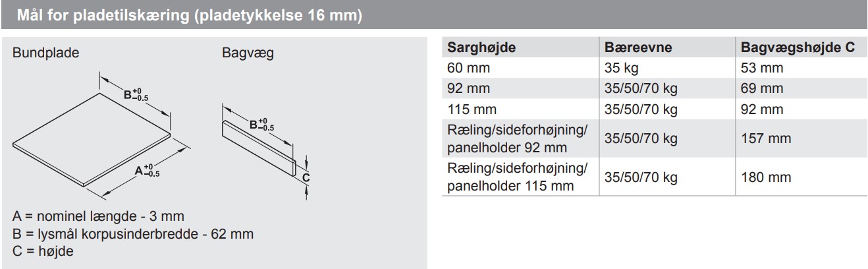Click the 'Bagvægshøjde C' column header
The height and width of the screenshot is (269, 868).
[798, 47]
